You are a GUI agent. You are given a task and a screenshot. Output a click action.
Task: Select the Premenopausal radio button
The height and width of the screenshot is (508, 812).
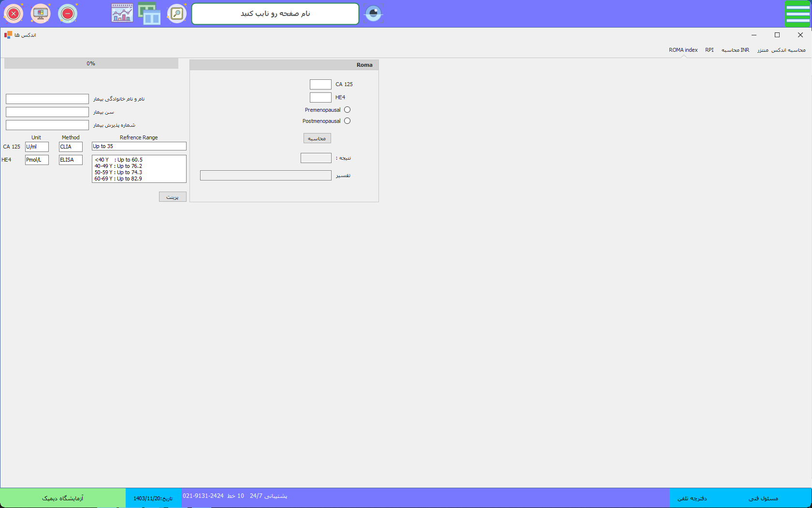click(347, 110)
